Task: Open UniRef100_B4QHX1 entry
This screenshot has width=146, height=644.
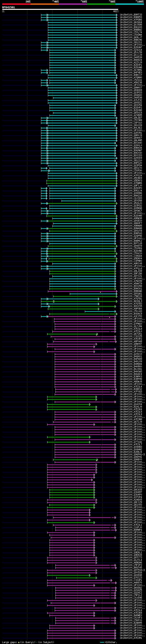Action: (131, 357)
